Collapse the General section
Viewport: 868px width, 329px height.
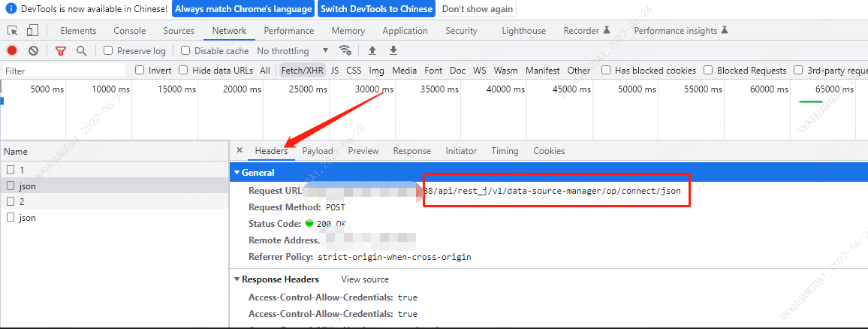(x=237, y=173)
